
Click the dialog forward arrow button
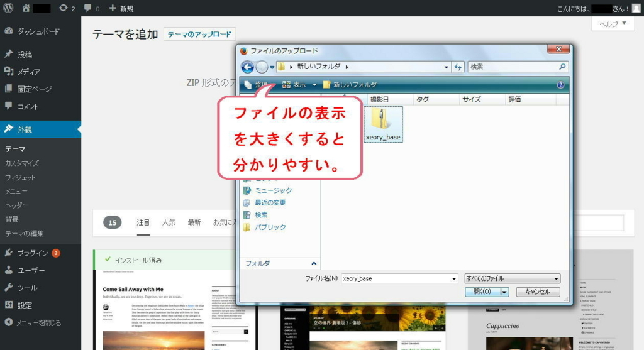[x=262, y=67]
